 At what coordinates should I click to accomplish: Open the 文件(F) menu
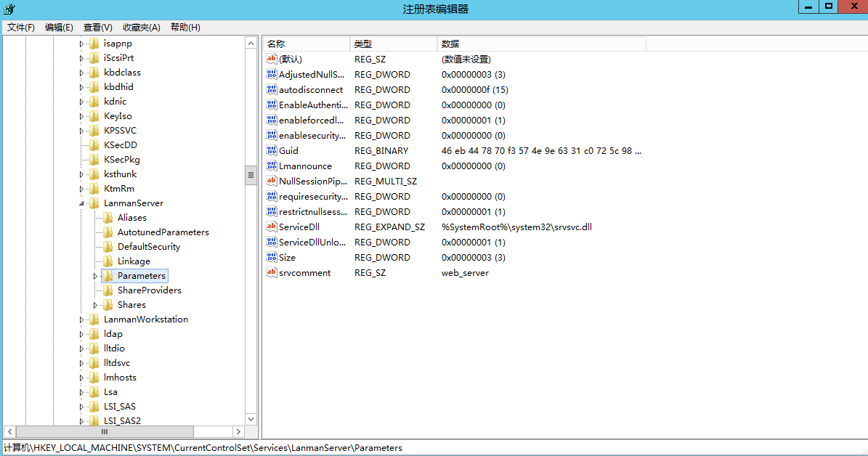pos(21,27)
